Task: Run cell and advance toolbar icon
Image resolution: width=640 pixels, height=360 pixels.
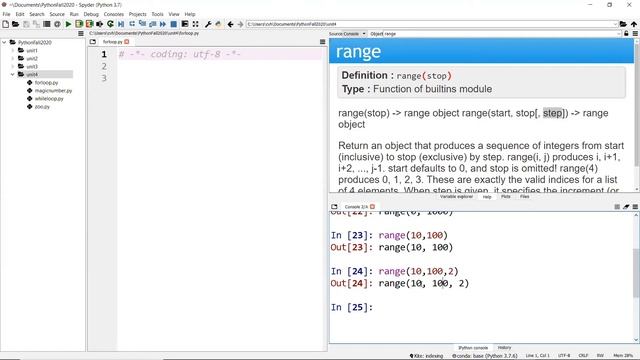Action: pyautogui.click(x=89, y=24)
